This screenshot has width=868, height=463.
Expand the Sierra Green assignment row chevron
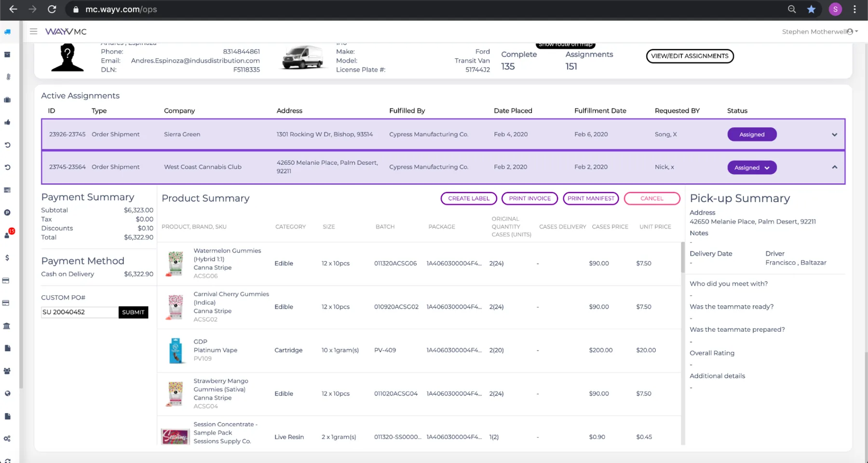click(835, 135)
